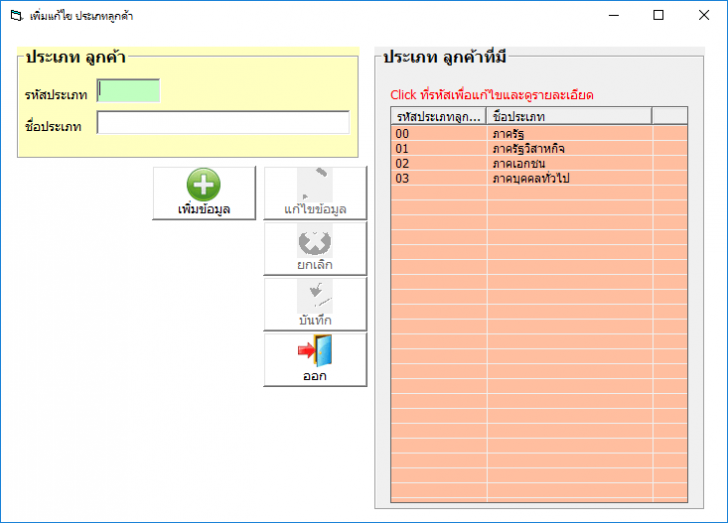Focus the รหัสประเภท green input field
Viewport: 728px width, 523px height.
[129, 91]
